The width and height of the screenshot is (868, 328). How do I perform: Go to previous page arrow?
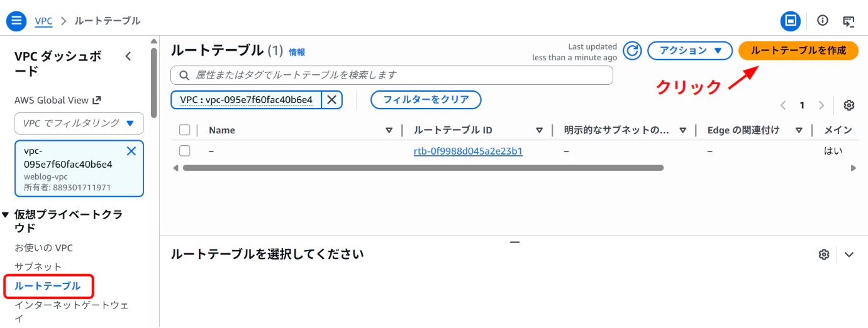pos(783,105)
